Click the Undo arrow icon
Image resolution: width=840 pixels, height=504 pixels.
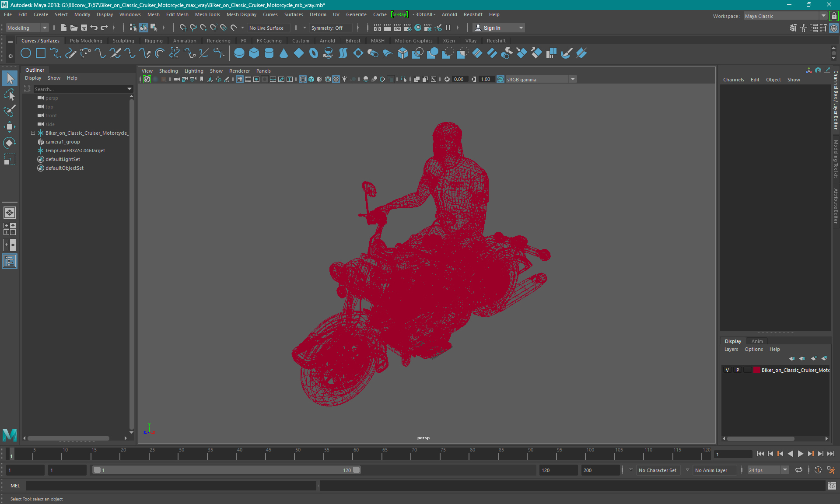[x=94, y=28]
